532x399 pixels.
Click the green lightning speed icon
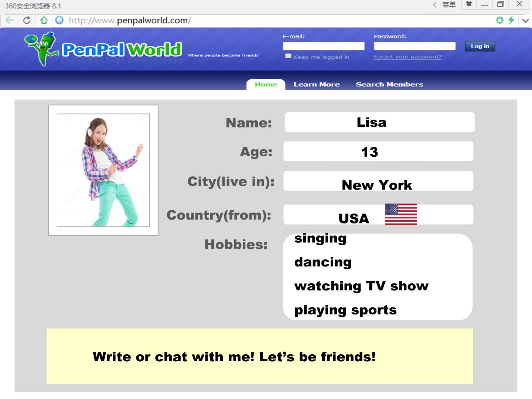[x=511, y=20]
